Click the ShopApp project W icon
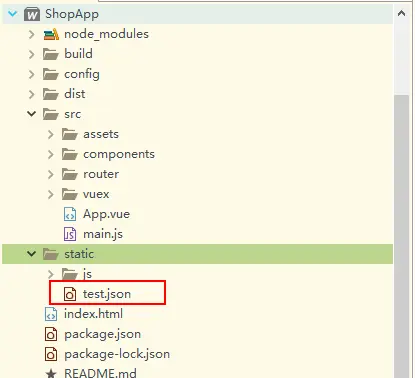 32,14
